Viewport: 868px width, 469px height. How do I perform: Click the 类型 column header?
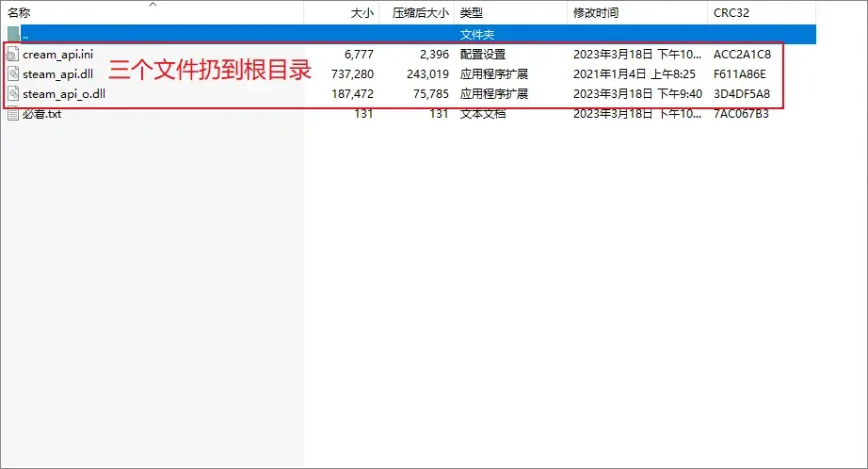pyautogui.click(x=471, y=13)
